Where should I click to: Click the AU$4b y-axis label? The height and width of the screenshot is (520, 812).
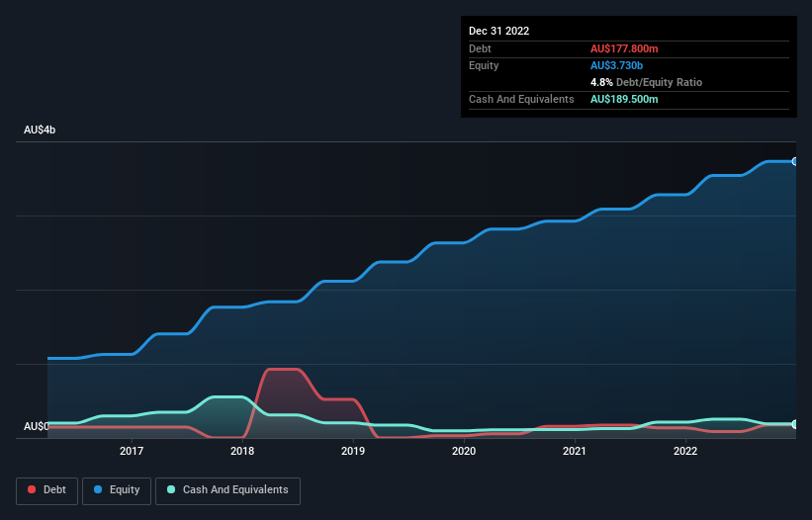point(40,130)
